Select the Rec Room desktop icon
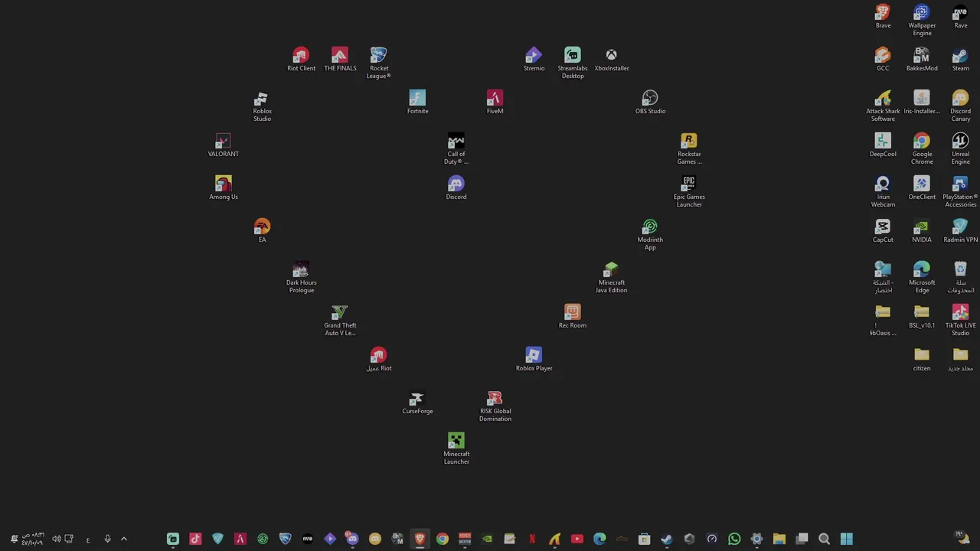 pos(573,316)
